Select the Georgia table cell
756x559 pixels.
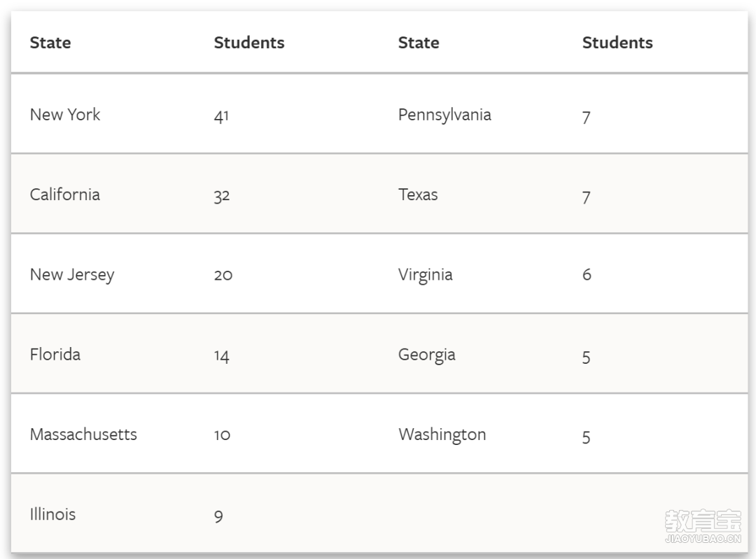click(x=427, y=354)
